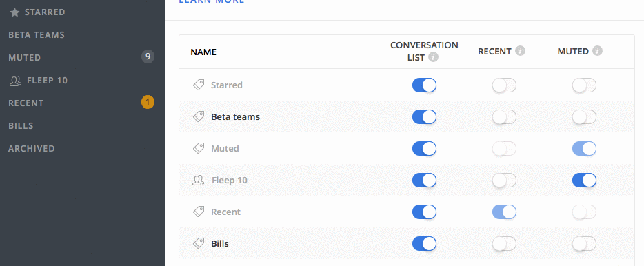Enable Recent toggle for Bills label
Viewport: 644px width, 266px height.
pyautogui.click(x=504, y=243)
